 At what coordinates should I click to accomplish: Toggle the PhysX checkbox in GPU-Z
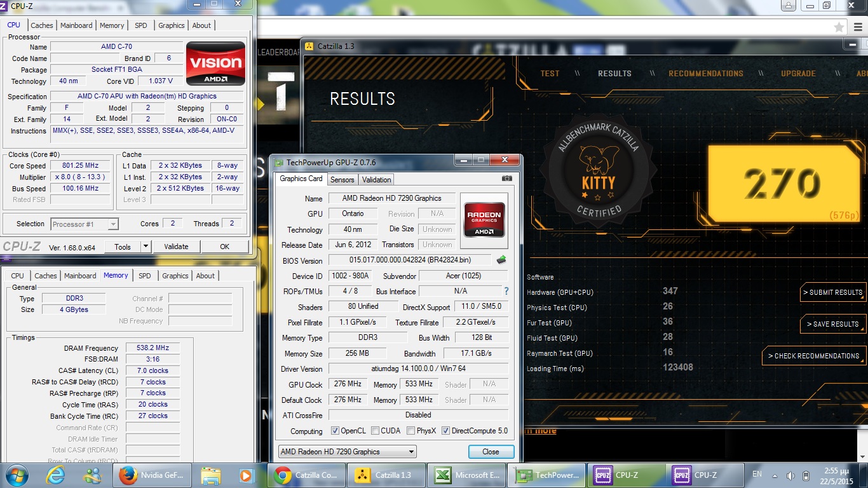410,431
